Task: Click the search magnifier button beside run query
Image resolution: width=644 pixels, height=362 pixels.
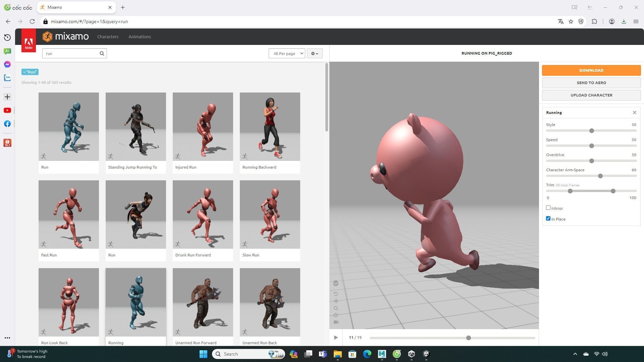Action: (x=102, y=53)
